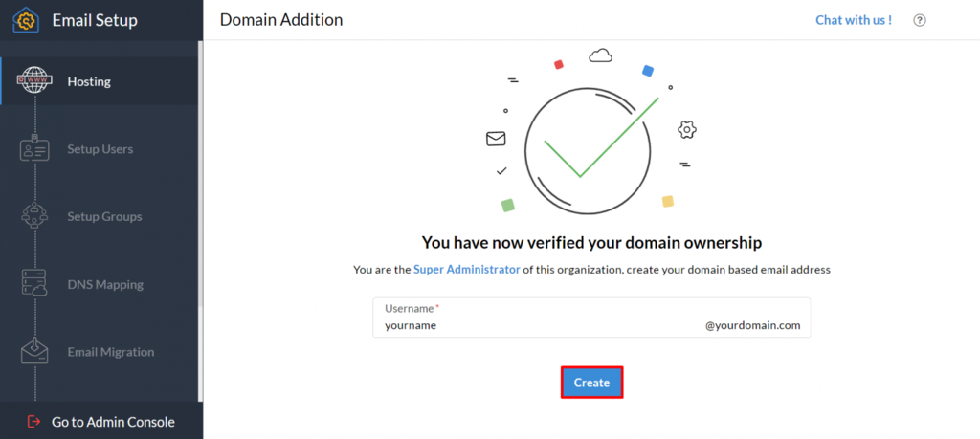Click the Email Migration envelope icon
The width and height of the screenshot is (980, 439).
[x=35, y=351]
